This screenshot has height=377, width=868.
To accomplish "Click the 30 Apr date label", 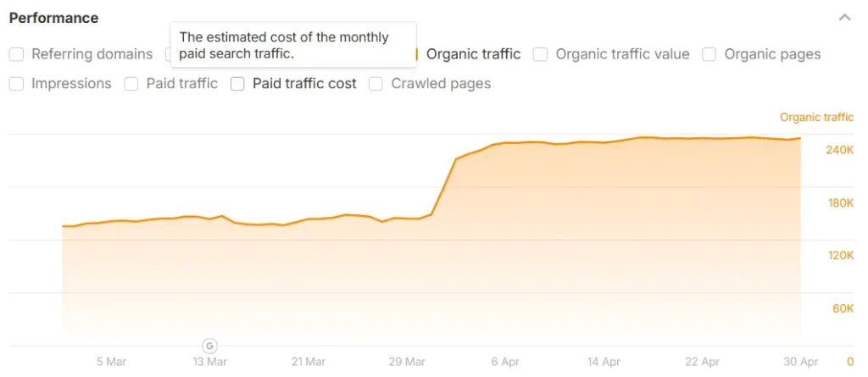I will pyautogui.click(x=800, y=362).
